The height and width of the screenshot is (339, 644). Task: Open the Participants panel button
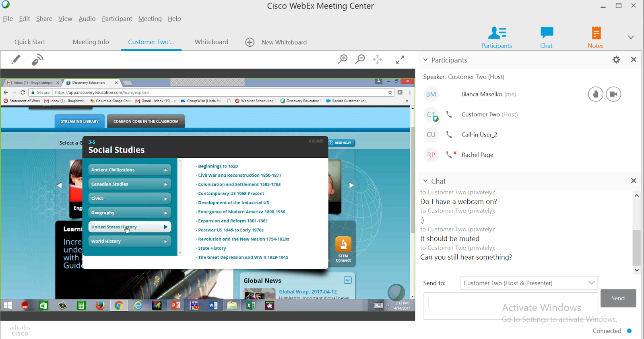(x=497, y=37)
